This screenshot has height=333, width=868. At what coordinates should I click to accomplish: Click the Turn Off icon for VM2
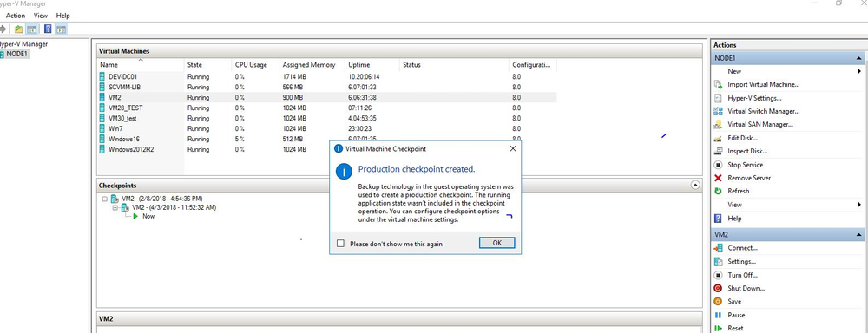click(718, 275)
